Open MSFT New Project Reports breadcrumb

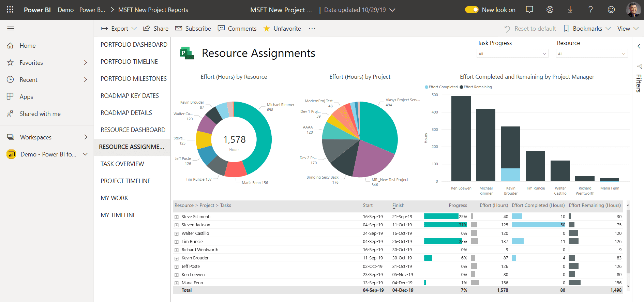tap(153, 10)
